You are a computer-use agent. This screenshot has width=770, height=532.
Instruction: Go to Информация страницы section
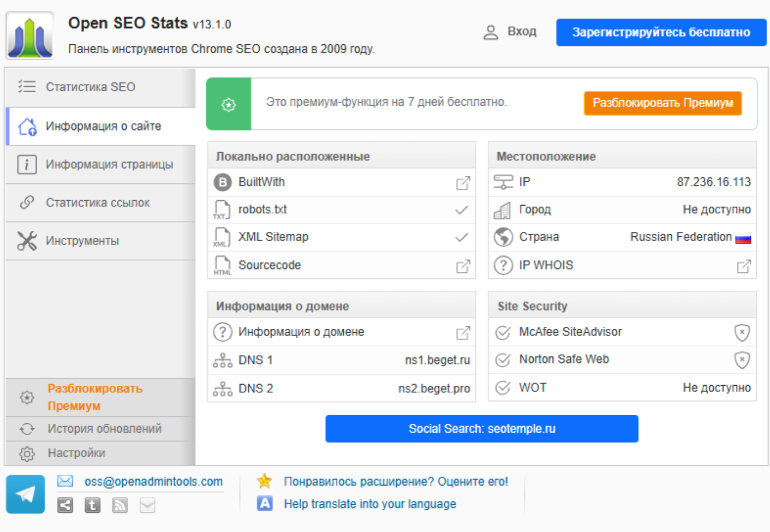click(x=100, y=164)
